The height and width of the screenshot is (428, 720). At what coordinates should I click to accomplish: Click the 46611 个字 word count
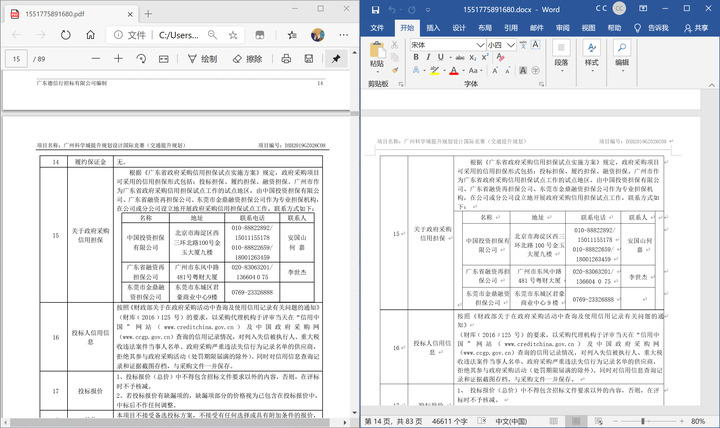tap(450, 421)
